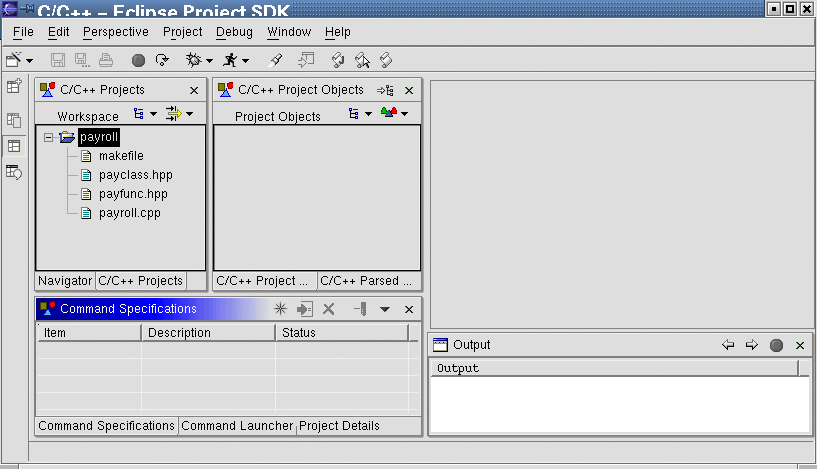This screenshot has width=817, height=469.
Task: Click the pin editor toolbar icon
Action: pos(306,60)
